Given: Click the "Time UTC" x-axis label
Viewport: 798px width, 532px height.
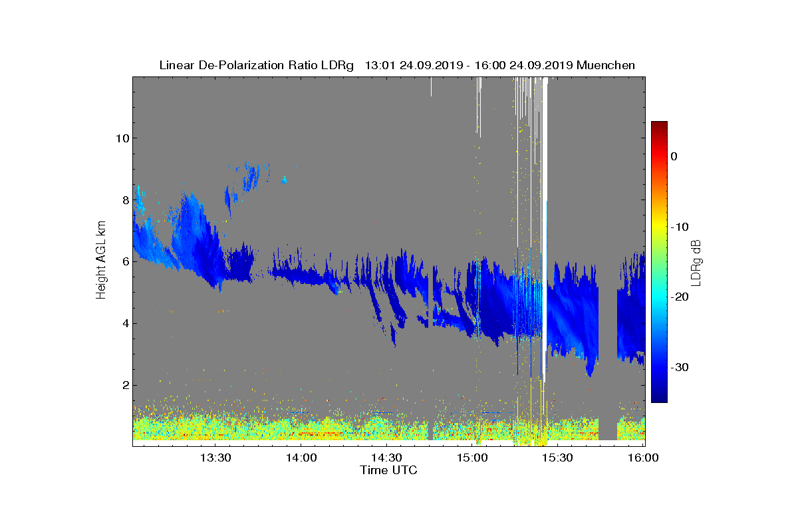Looking at the screenshot, I should (x=389, y=470).
